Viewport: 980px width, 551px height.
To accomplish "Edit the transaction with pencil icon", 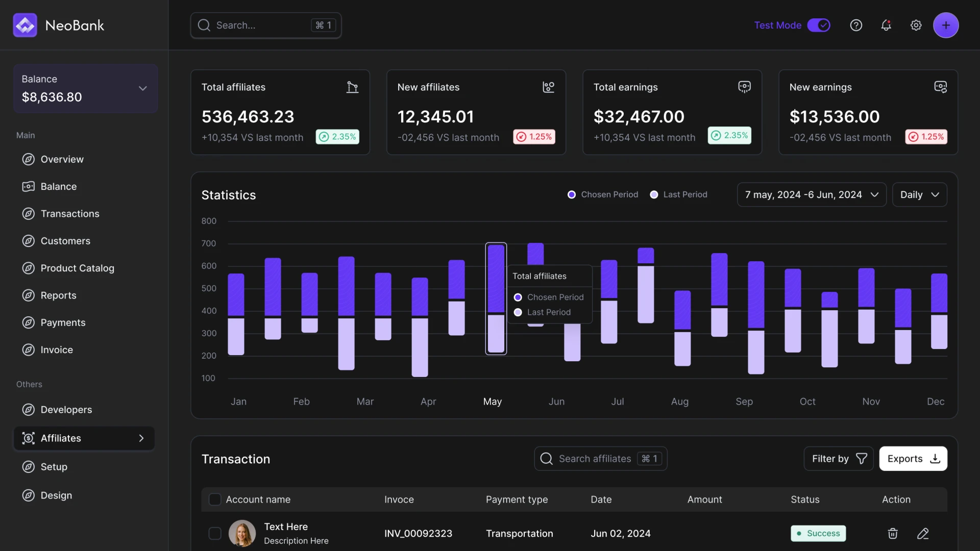I will 923,533.
